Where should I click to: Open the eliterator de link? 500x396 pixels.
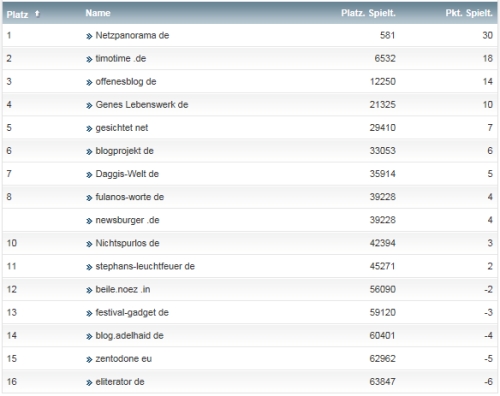[x=120, y=382]
